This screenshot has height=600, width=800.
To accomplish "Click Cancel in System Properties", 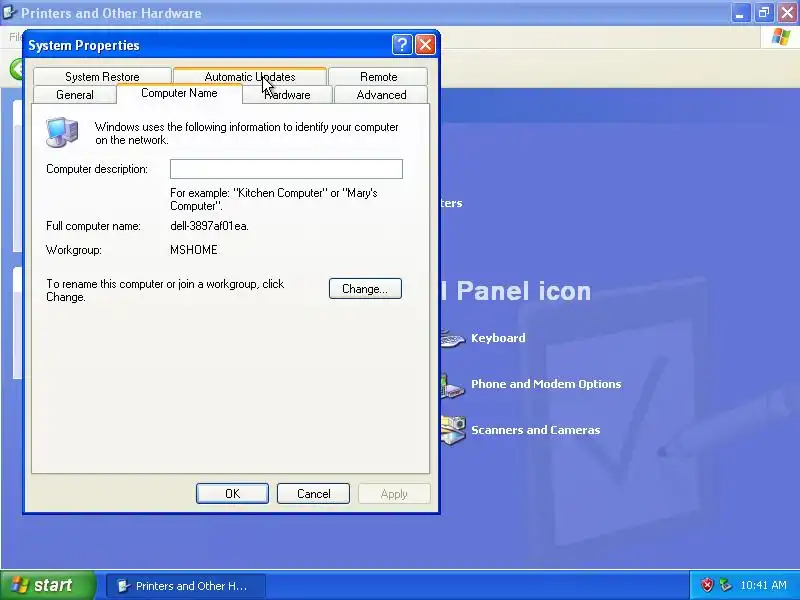I will pyautogui.click(x=313, y=493).
